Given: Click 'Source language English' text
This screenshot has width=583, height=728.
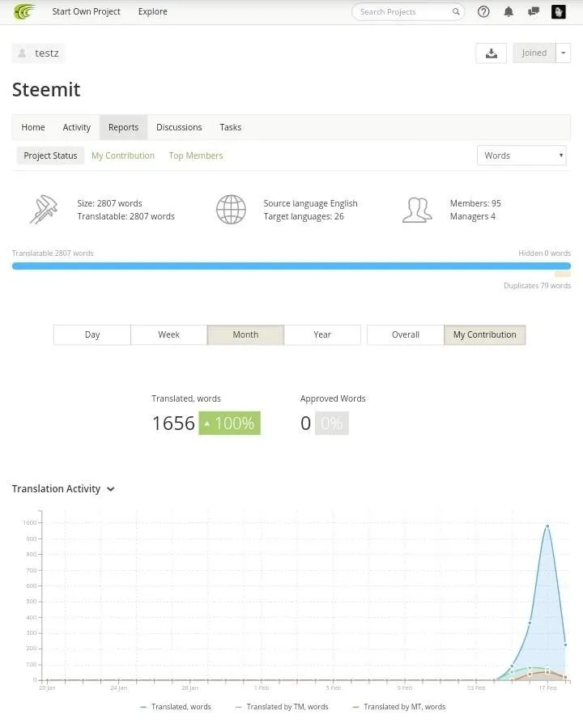Looking at the screenshot, I should (x=311, y=203).
